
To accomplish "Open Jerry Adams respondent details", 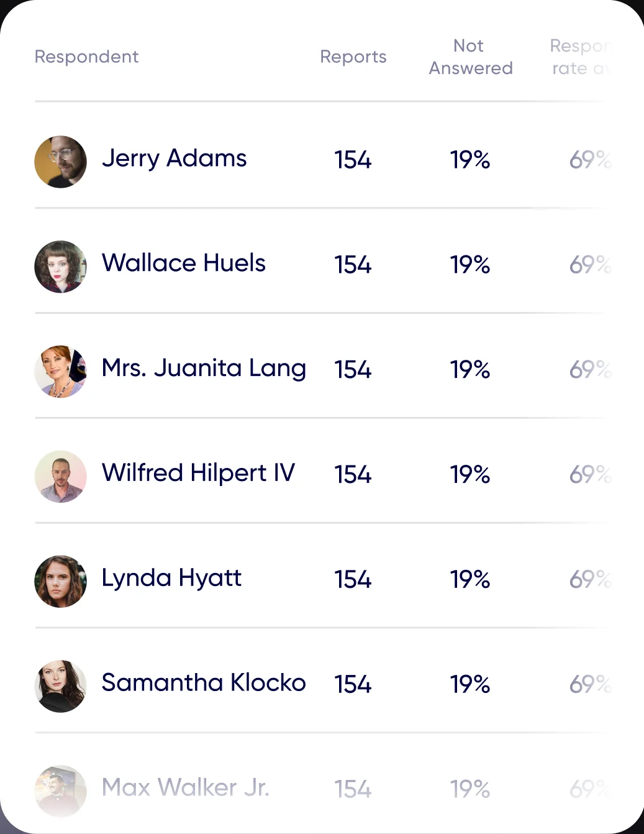I will pyautogui.click(x=174, y=159).
